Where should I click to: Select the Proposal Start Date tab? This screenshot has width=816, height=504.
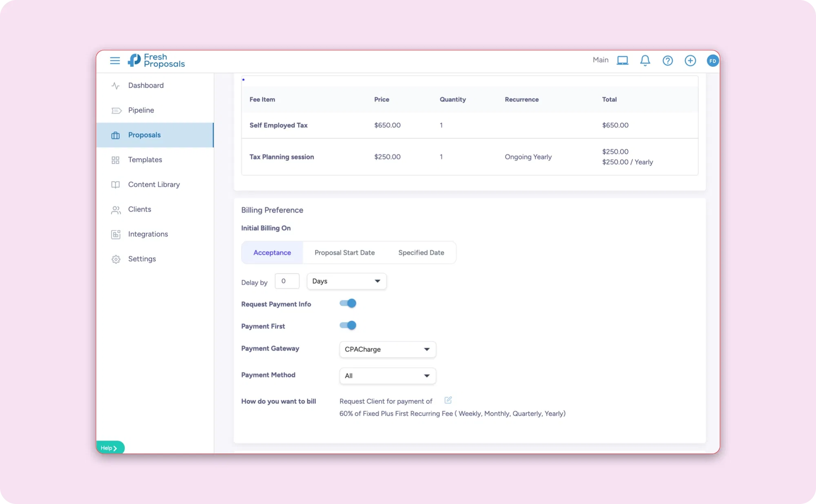[344, 253]
